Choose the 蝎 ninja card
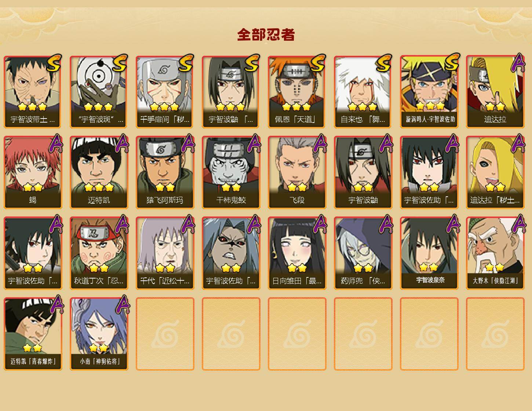The height and width of the screenshot is (411, 532). [x=33, y=172]
